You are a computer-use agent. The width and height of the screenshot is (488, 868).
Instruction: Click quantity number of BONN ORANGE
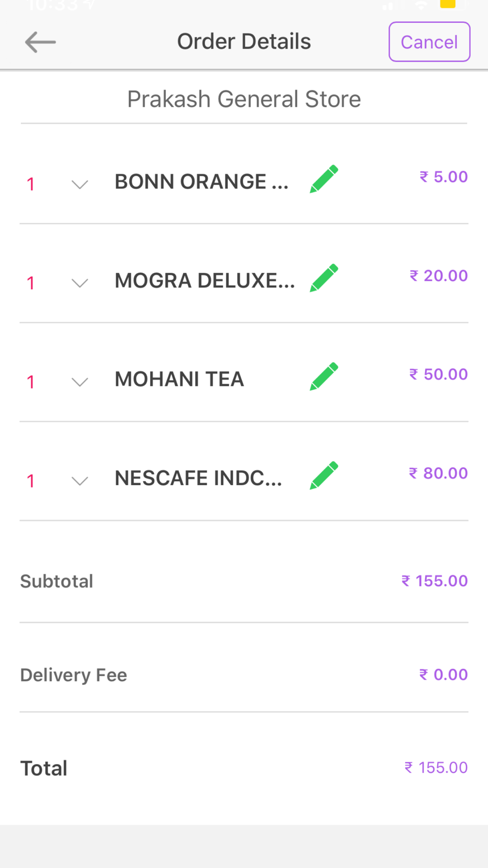coord(30,184)
